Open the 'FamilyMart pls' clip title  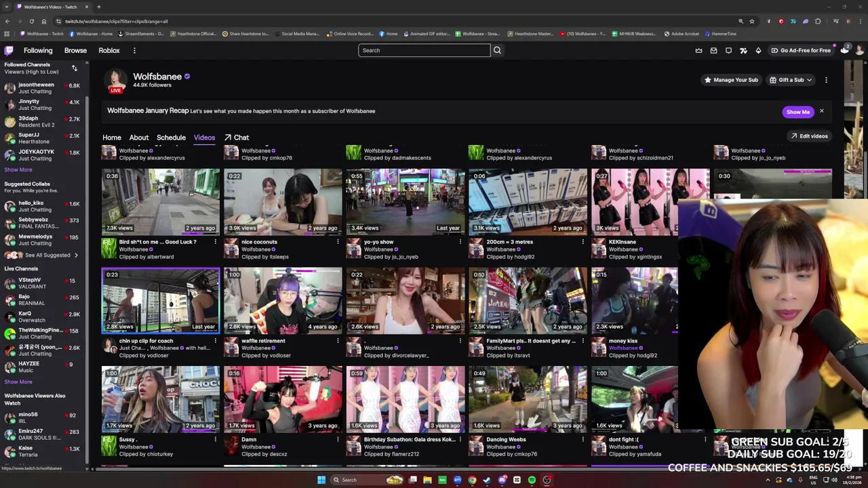pos(531,341)
